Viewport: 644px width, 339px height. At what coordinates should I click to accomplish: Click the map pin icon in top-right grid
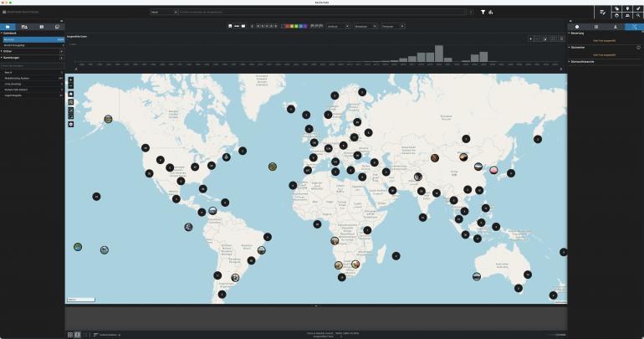click(x=627, y=8)
